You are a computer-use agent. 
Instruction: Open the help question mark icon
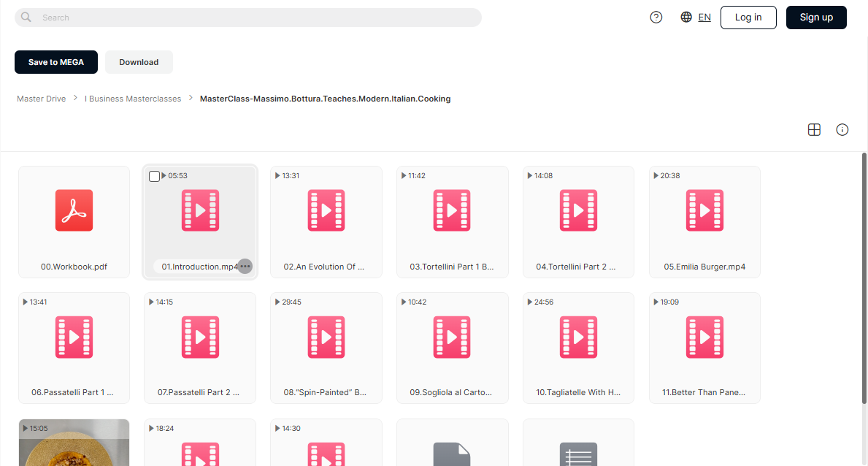(656, 18)
